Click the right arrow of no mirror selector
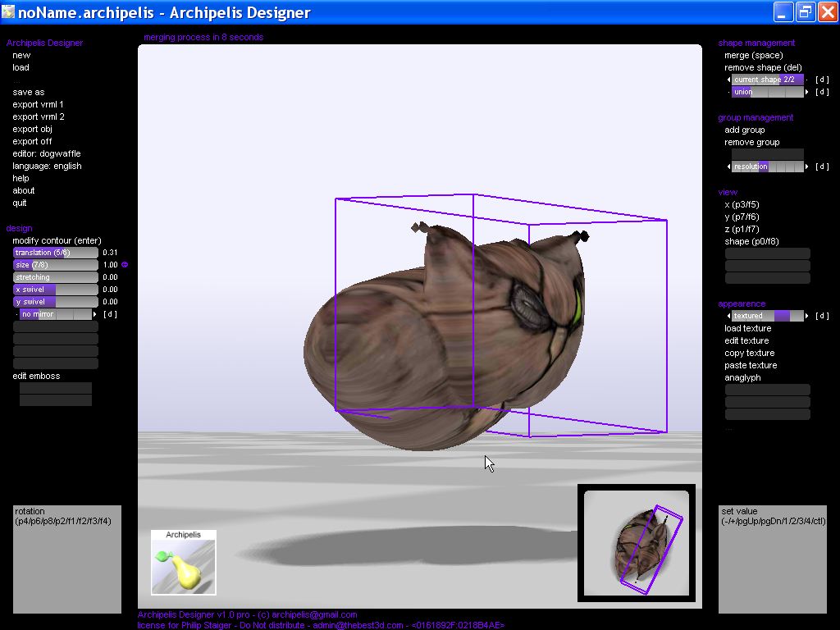This screenshot has height=630, width=840. coord(95,314)
